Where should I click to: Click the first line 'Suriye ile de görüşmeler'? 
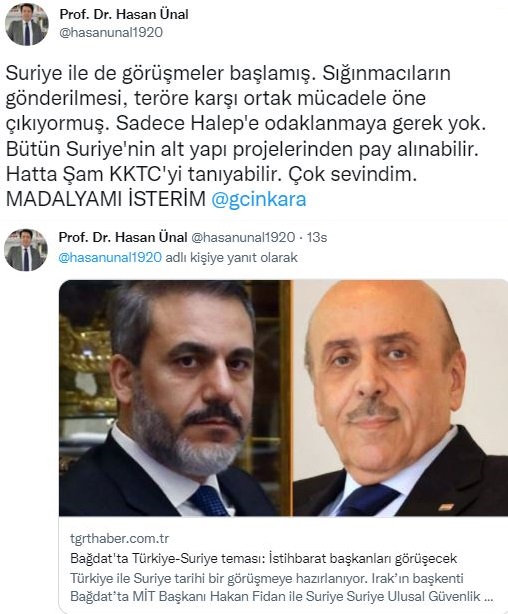click(x=228, y=73)
